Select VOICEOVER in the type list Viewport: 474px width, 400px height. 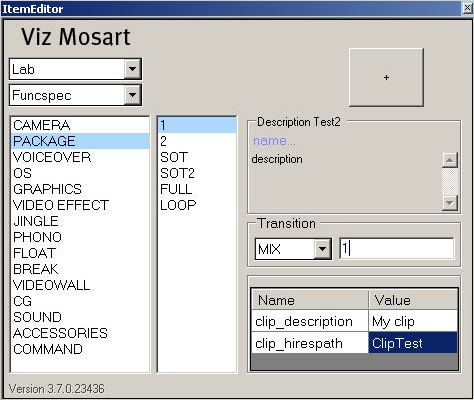point(80,157)
